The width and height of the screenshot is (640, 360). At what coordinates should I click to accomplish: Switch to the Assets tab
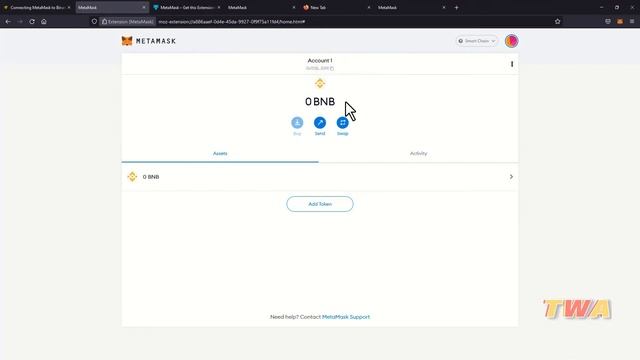[x=220, y=153]
